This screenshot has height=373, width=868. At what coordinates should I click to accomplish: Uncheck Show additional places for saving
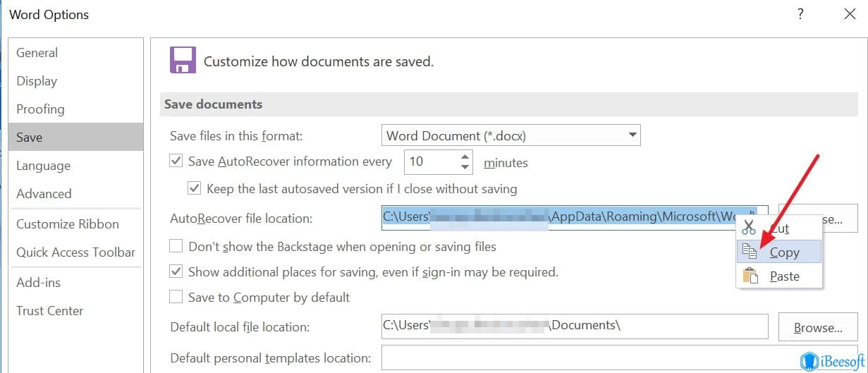click(176, 271)
